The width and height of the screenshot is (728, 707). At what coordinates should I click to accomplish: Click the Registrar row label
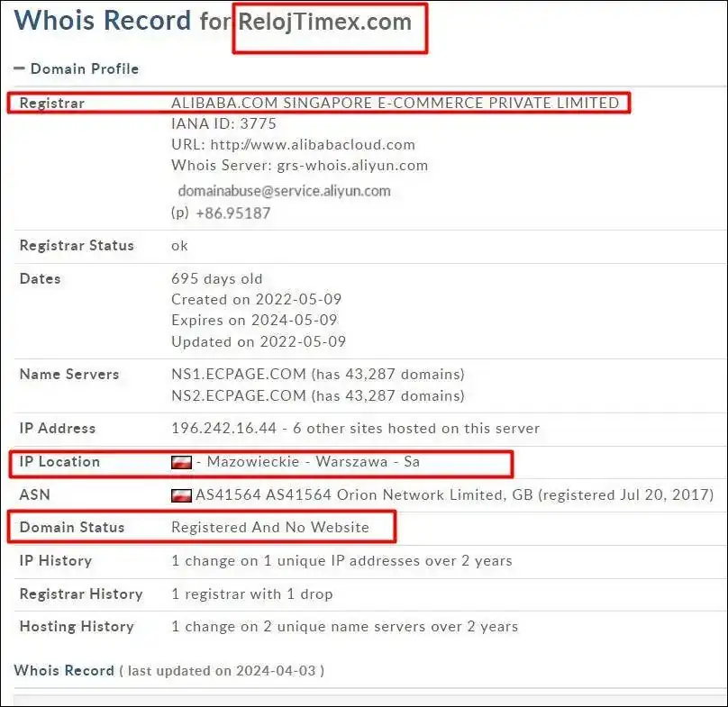click(x=52, y=103)
